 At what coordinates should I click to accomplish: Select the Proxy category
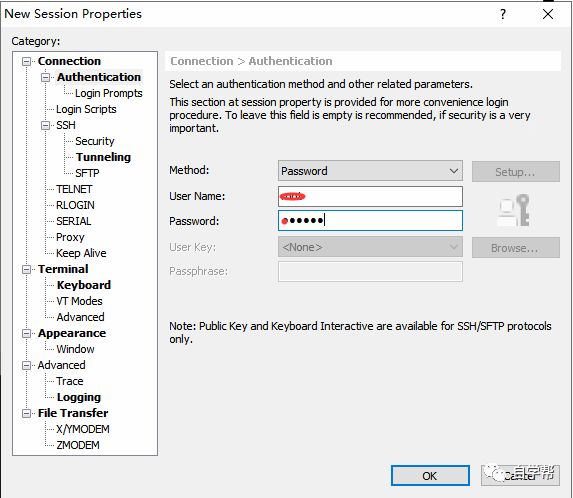[x=70, y=237]
